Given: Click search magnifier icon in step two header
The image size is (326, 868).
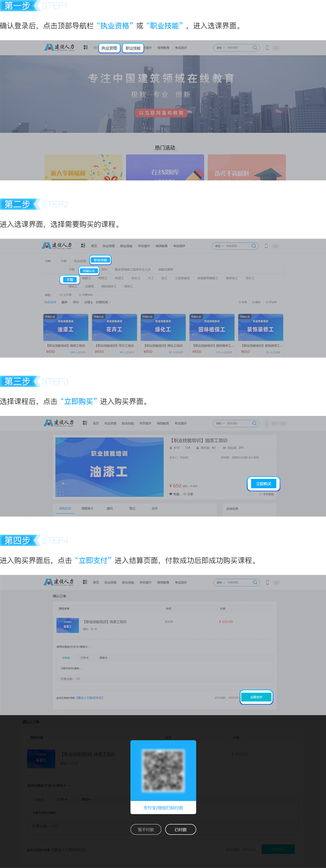Looking at the screenshot, I should [x=254, y=246].
